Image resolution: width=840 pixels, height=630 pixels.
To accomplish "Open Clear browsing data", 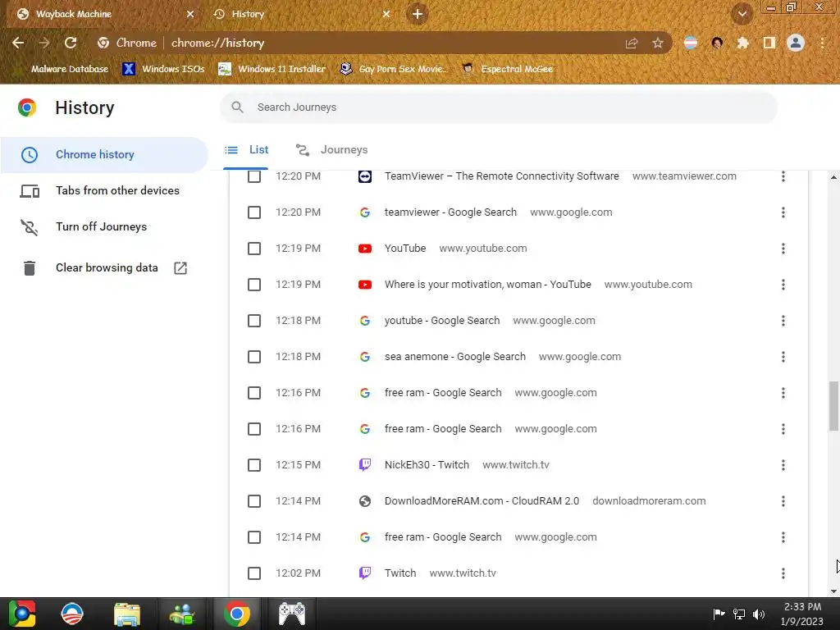I will pos(104,268).
